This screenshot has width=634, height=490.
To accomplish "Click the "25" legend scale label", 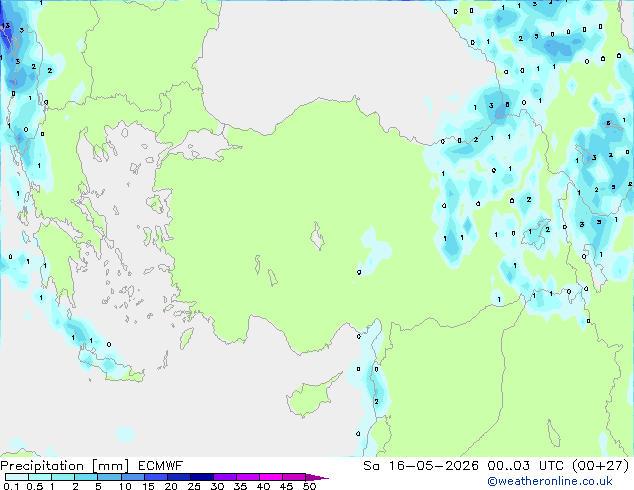I will point(194,486).
